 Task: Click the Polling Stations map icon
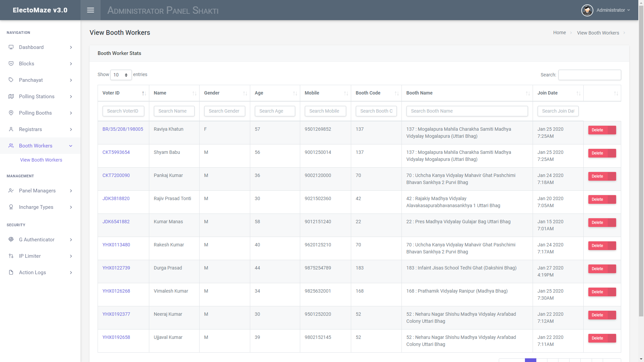tap(11, 97)
